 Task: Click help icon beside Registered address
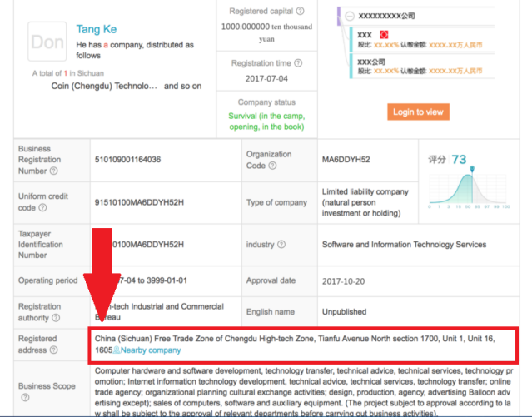(x=53, y=350)
